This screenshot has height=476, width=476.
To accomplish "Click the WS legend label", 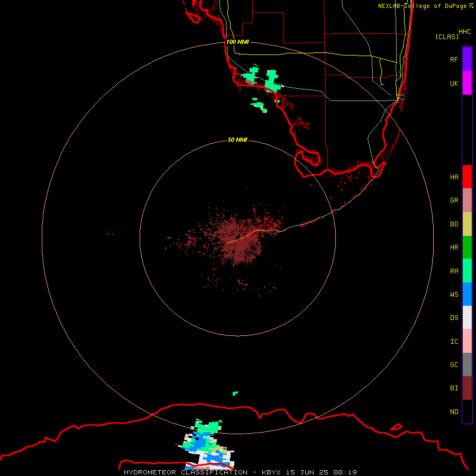I will 454,294.
